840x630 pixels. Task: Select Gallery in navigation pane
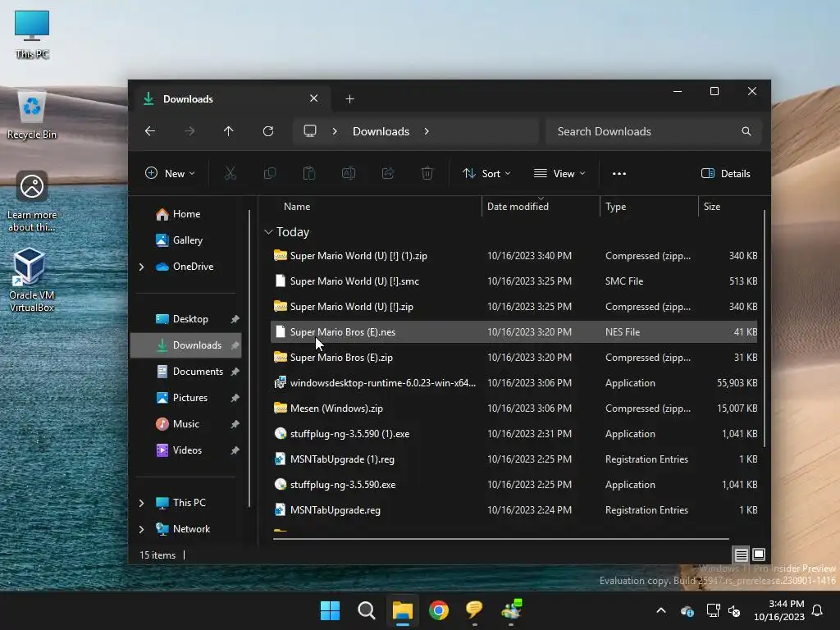click(x=186, y=240)
